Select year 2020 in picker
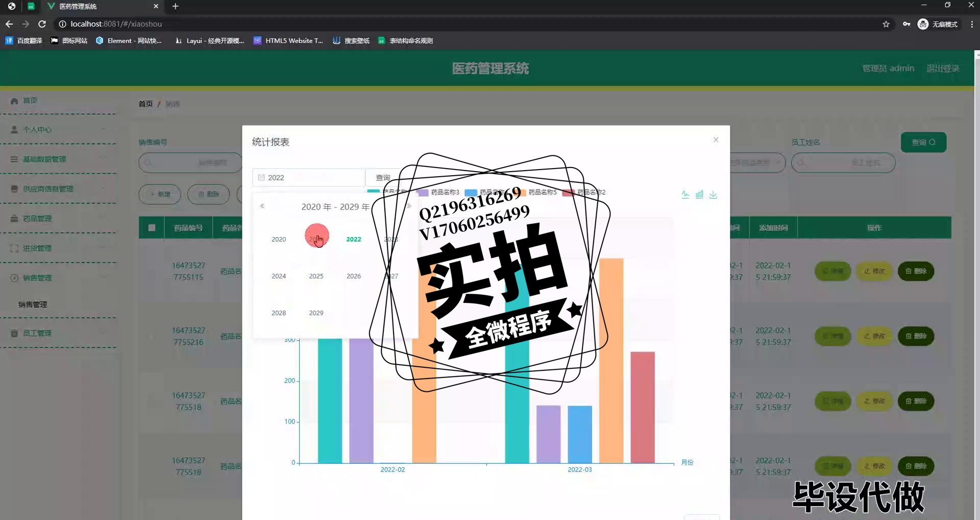The height and width of the screenshot is (520, 980). 279,239
